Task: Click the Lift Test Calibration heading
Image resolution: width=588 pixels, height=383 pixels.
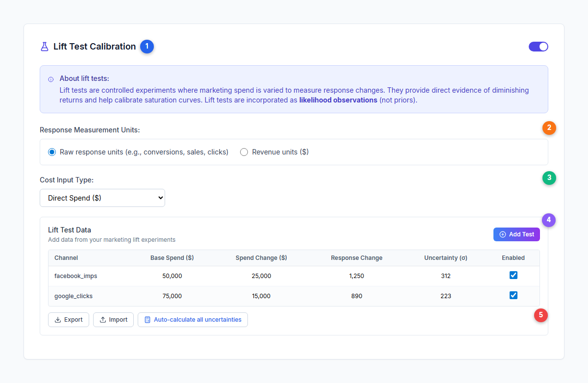Action: click(95, 47)
